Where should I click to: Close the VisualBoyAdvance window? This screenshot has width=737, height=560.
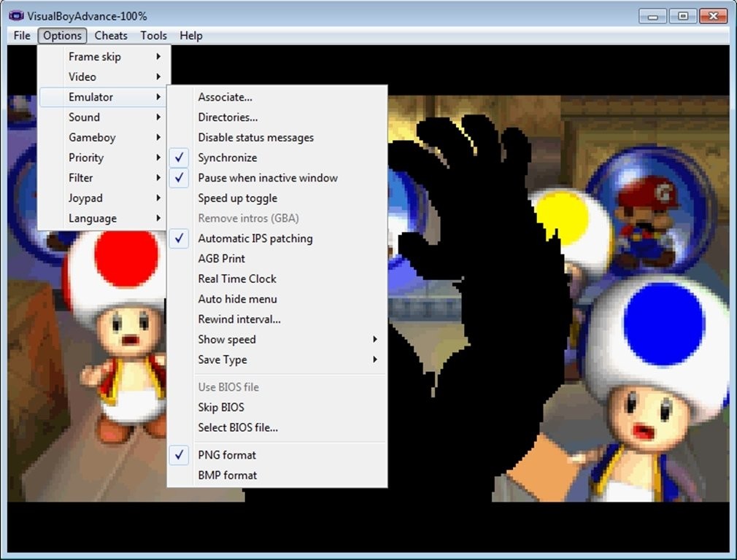(x=713, y=16)
